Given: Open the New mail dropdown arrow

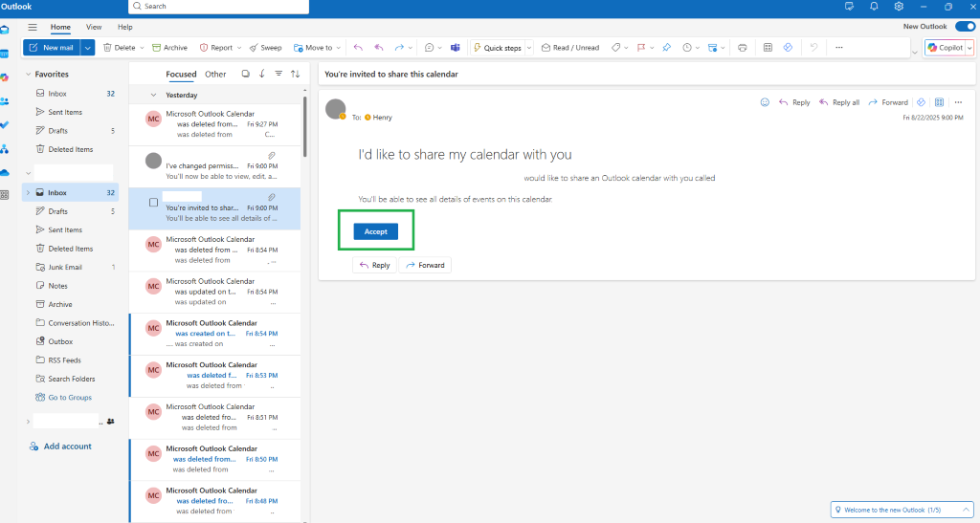Looking at the screenshot, I should pyautogui.click(x=87, y=48).
